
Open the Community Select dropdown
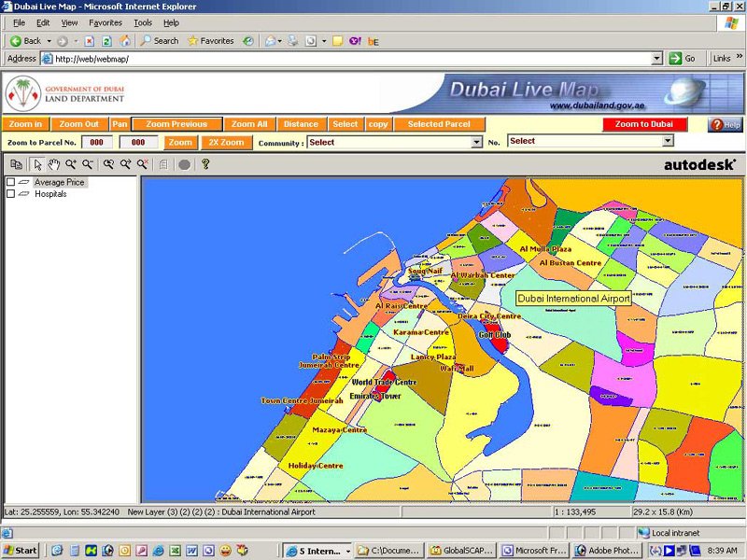pos(476,143)
